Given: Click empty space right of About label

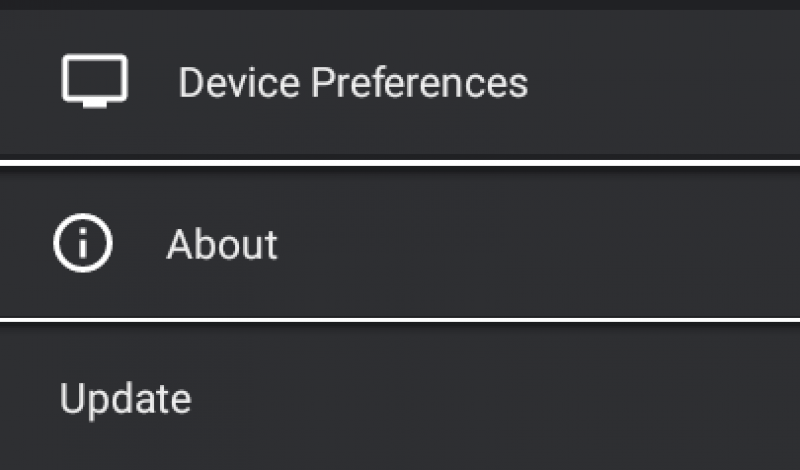Looking at the screenshot, I should (x=536, y=244).
